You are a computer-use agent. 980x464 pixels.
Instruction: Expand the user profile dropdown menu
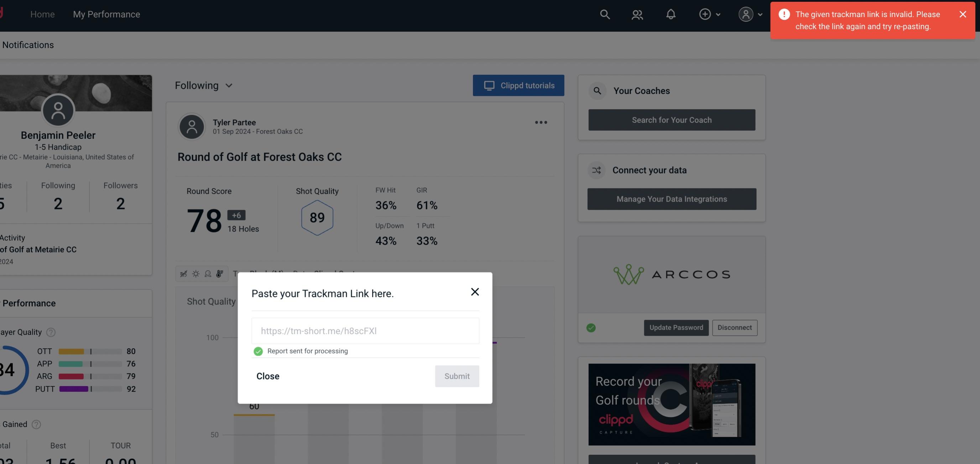pos(751,13)
